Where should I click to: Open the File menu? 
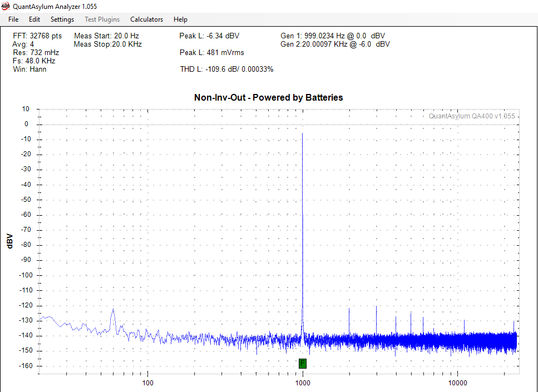pyautogui.click(x=13, y=19)
